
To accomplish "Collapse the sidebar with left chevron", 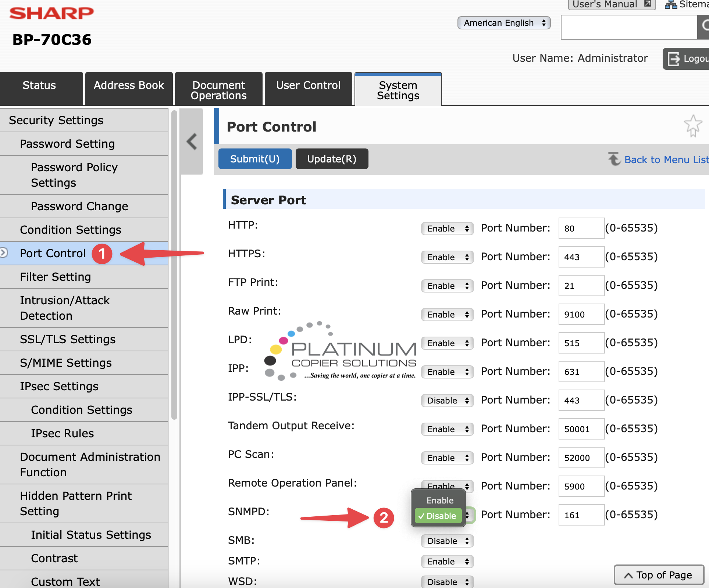I will [x=192, y=141].
